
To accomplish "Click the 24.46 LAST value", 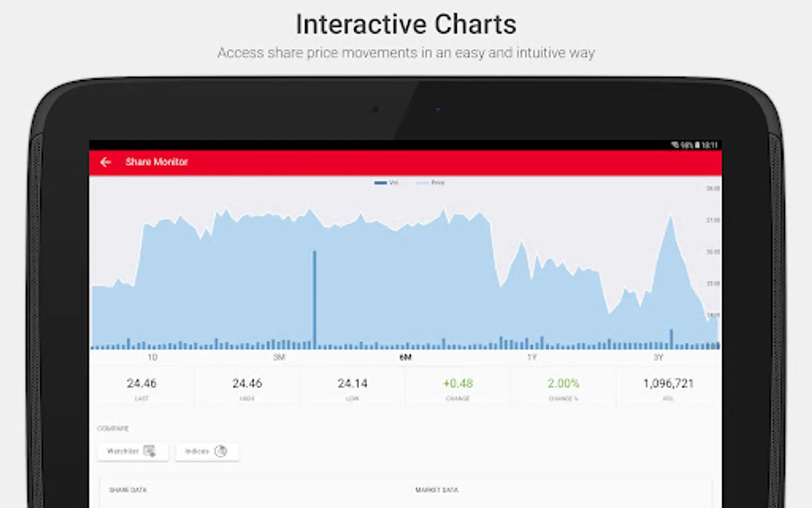I will tap(142, 383).
